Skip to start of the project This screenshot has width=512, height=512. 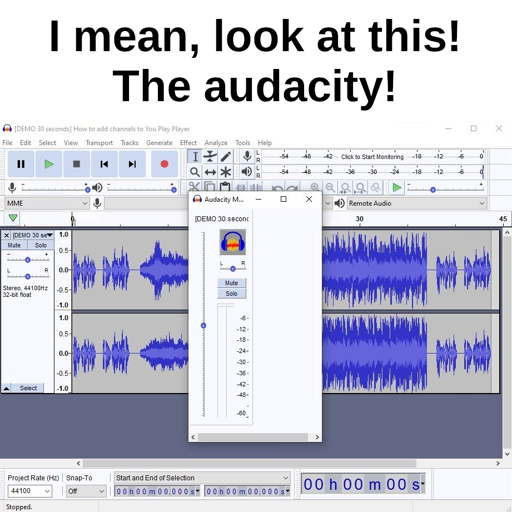104,164
